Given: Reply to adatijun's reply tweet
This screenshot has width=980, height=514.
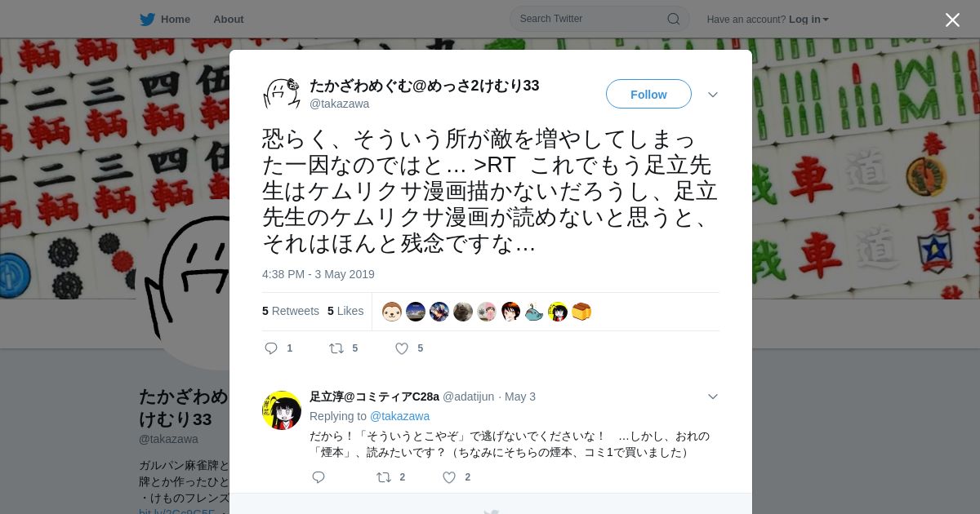Looking at the screenshot, I should tap(318, 477).
